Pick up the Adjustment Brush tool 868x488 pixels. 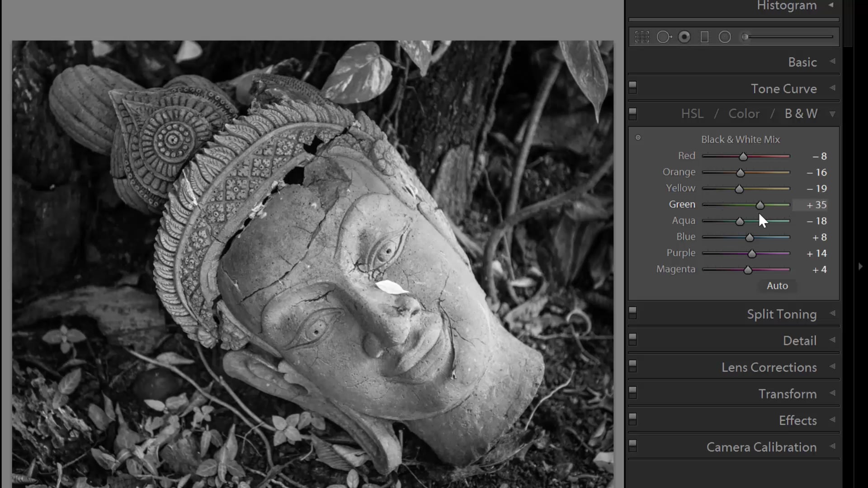(x=745, y=37)
